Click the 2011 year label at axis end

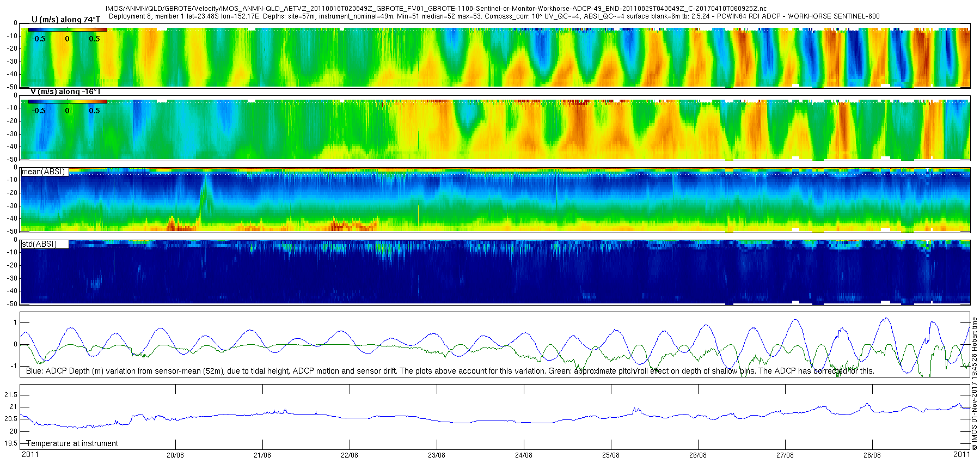pos(961,454)
